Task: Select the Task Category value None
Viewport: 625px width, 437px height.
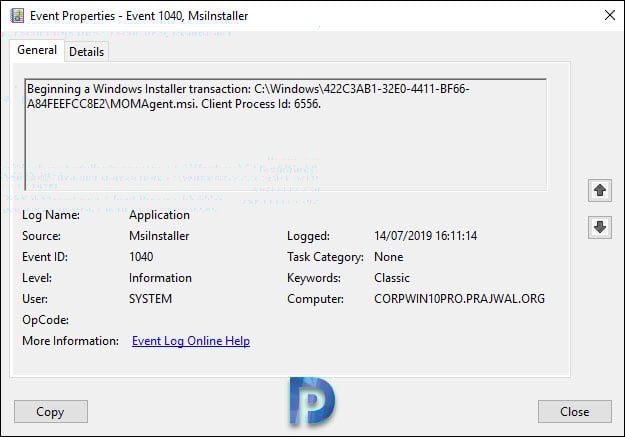Action: (x=389, y=257)
